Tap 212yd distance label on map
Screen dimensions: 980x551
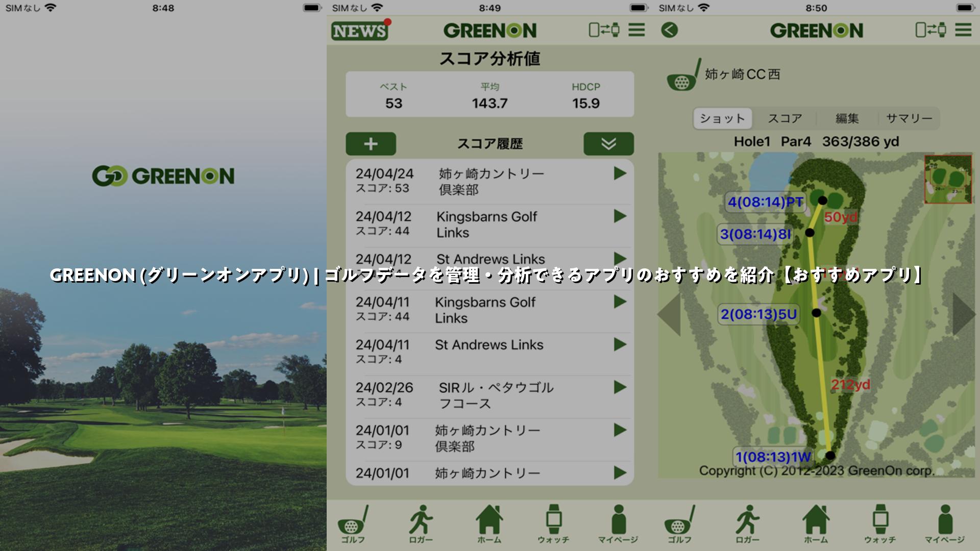pos(850,384)
